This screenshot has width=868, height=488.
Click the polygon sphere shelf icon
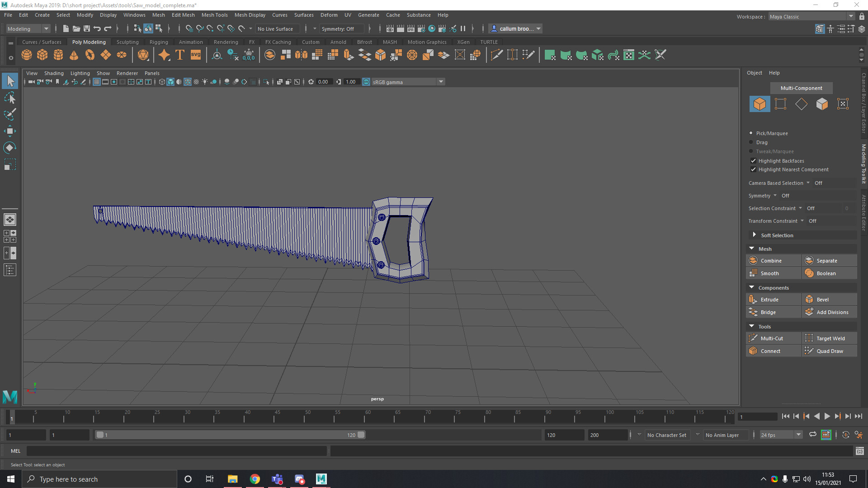coord(27,55)
